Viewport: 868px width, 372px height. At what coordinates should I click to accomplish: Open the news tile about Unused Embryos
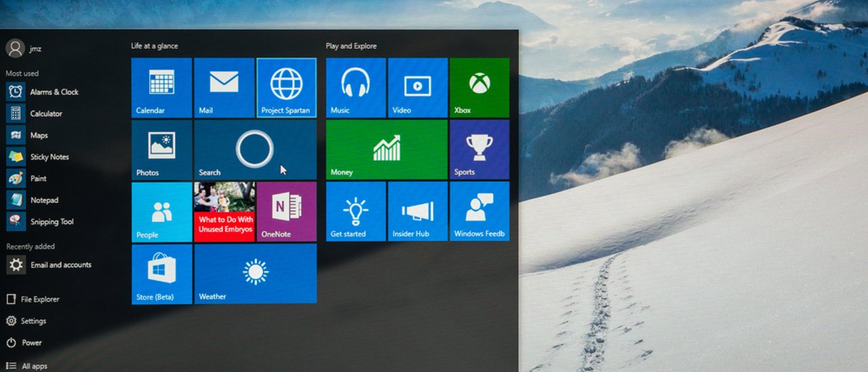(224, 212)
